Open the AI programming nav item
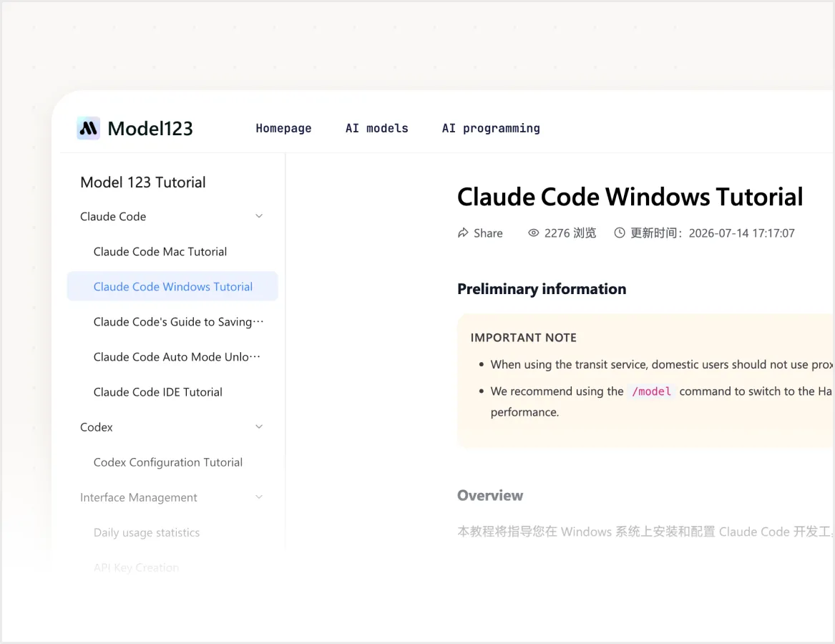 tap(490, 128)
